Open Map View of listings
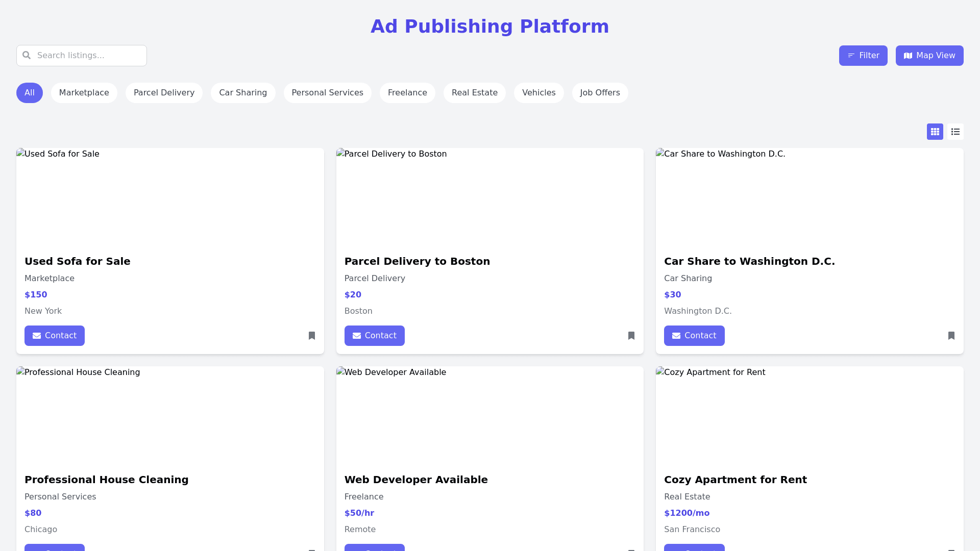The image size is (980, 551). tap(929, 56)
